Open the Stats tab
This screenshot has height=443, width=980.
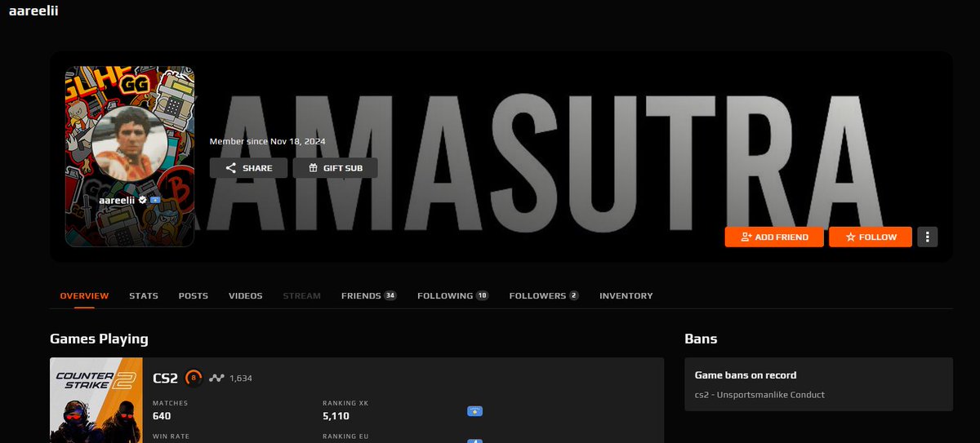point(144,295)
